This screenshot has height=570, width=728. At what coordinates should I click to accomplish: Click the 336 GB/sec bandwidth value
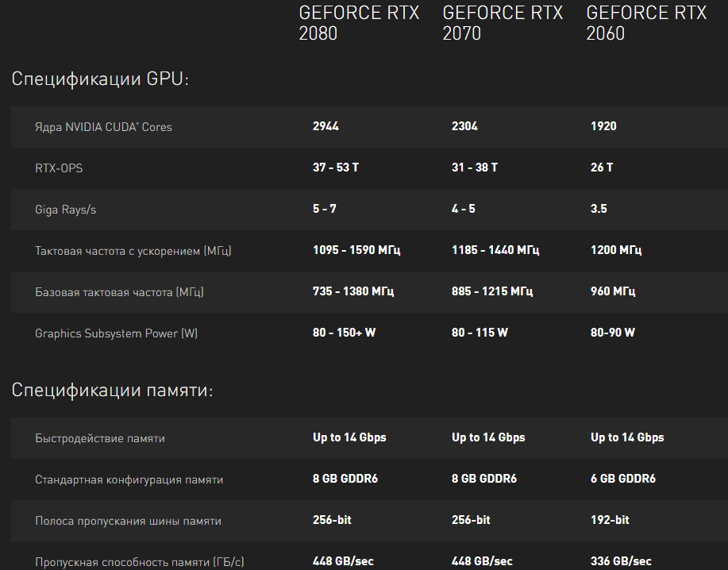(621, 561)
